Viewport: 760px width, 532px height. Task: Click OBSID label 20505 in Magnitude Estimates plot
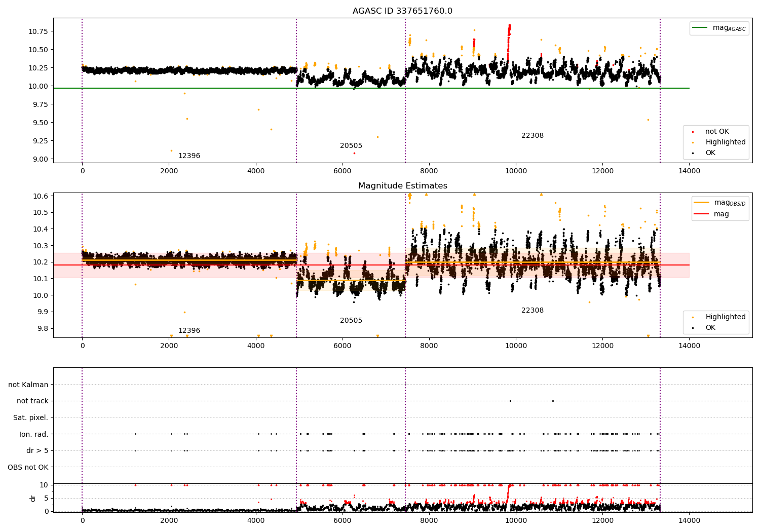[351, 321]
